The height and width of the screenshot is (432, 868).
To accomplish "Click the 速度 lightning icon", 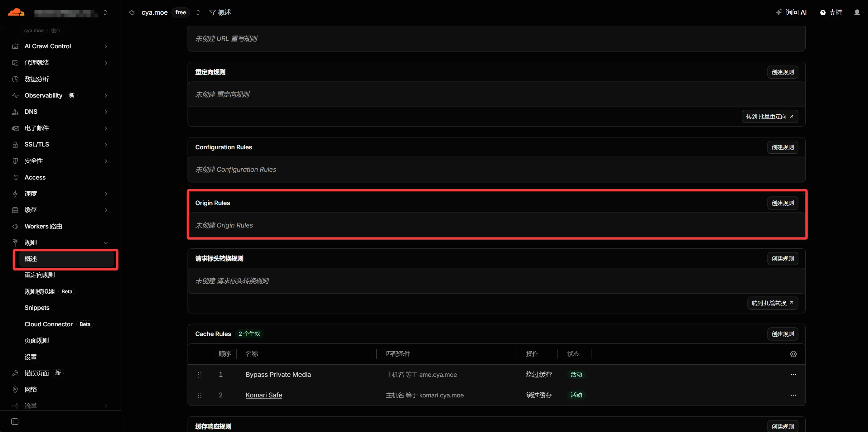I will [15, 194].
